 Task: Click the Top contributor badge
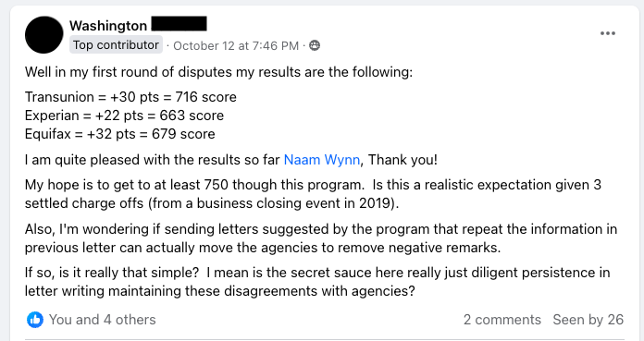tap(116, 44)
